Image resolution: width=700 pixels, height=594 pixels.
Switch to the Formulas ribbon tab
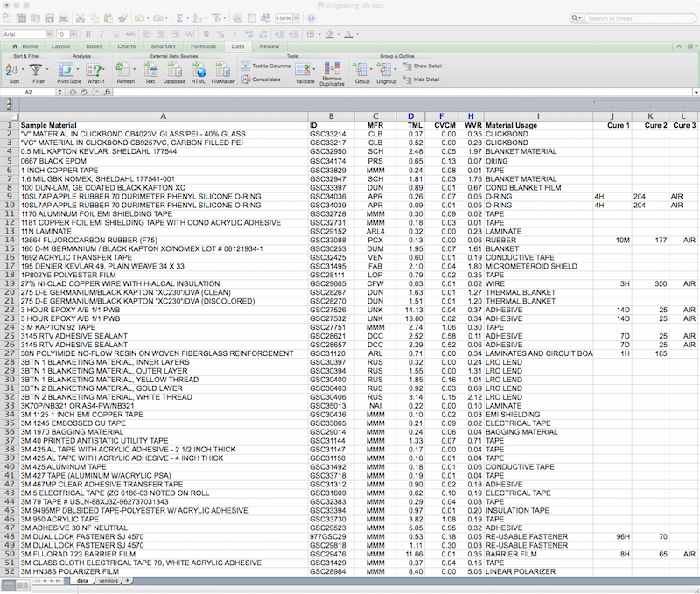[x=203, y=46]
